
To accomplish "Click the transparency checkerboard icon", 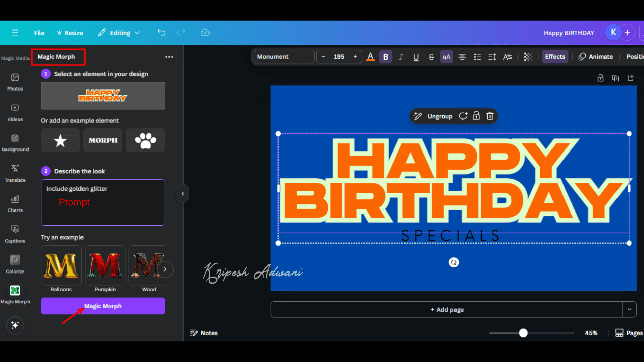I will coord(528,57).
